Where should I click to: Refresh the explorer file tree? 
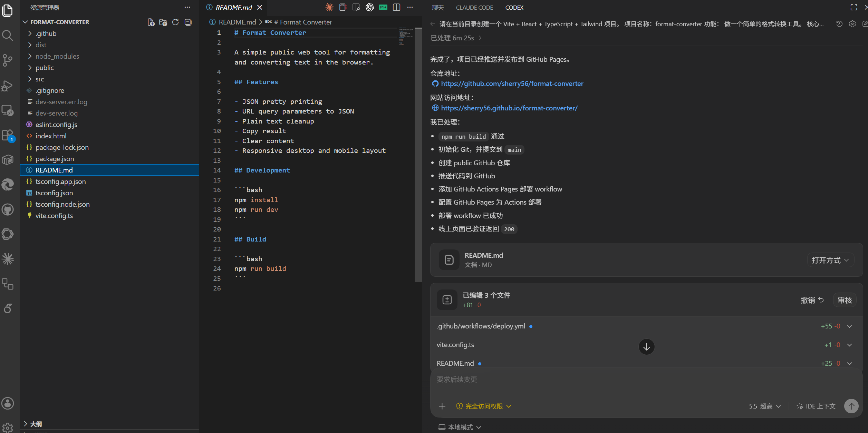click(175, 22)
